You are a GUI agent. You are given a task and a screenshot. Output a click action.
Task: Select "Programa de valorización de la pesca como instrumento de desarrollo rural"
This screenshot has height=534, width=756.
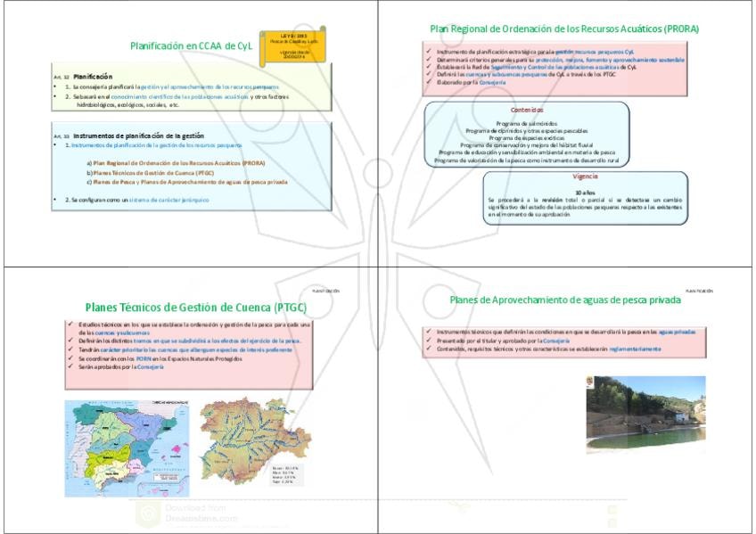527,160
